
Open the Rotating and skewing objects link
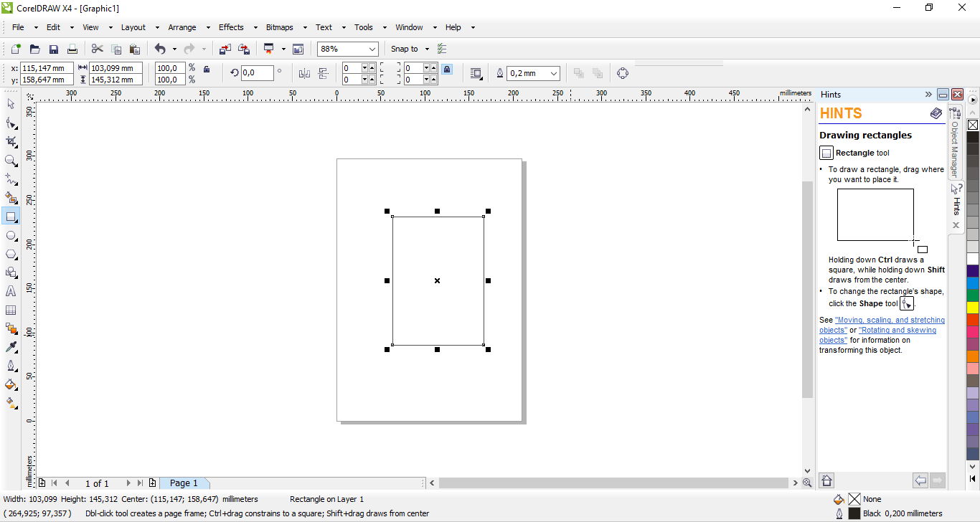(x=897, y=331)
